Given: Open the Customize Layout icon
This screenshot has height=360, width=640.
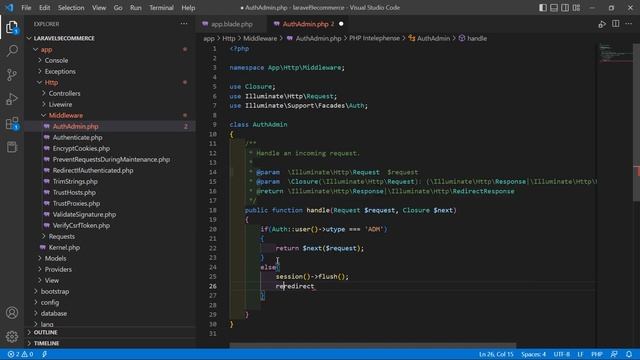Looking at the screenshot, I should 576,8.
